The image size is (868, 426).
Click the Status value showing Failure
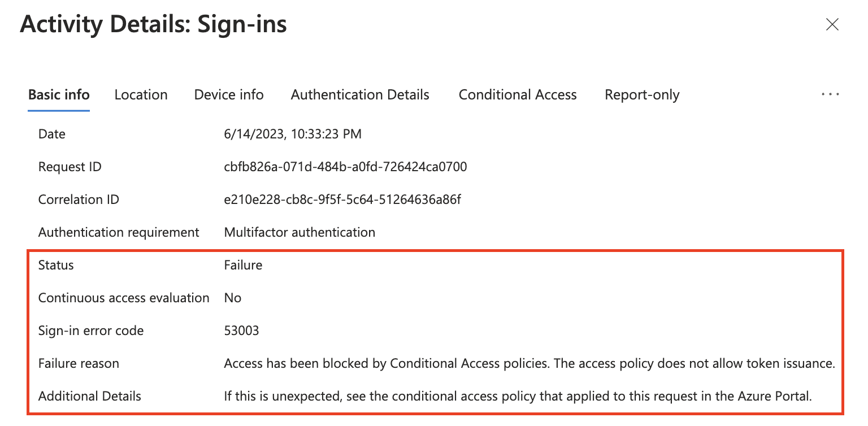click(243, 264)
